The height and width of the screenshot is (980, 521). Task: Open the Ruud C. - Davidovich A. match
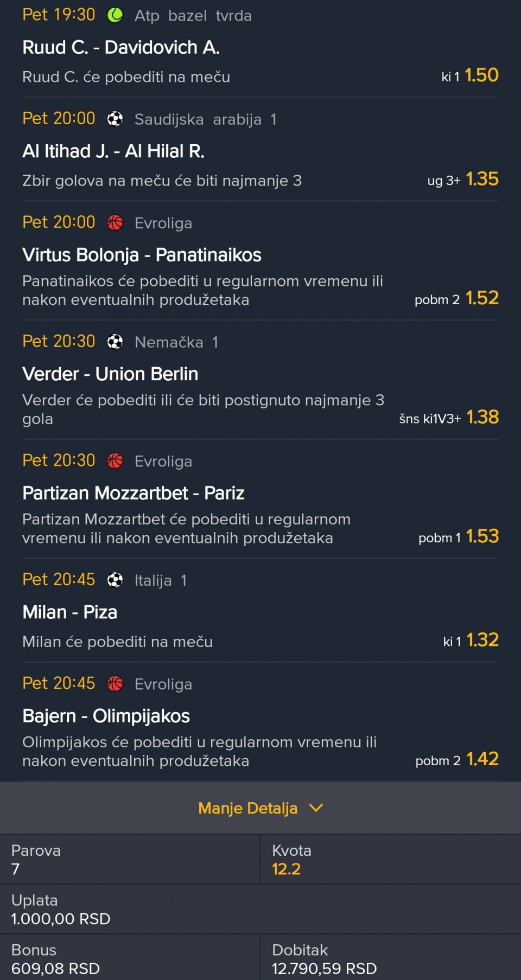coord(121,48)
